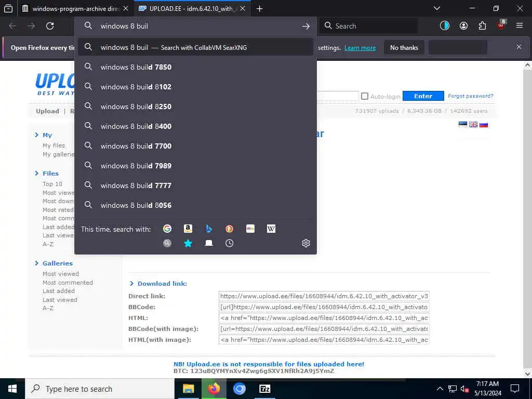Open uBlock Origin extension icon
The width and height of the screenshot is (532, 399).
(x=501, y=25)
